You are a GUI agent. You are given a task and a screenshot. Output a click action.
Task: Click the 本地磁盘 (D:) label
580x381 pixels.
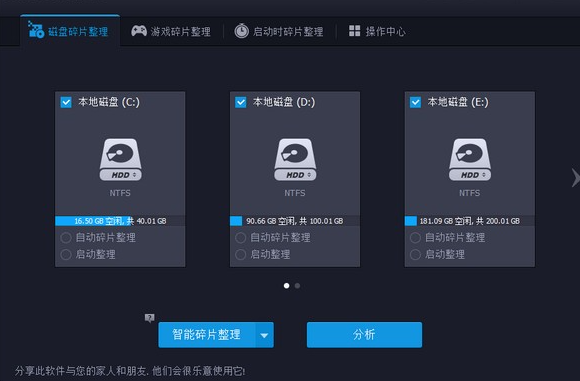tap(284, 102)
